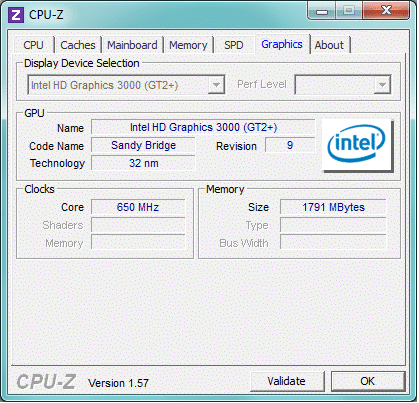Image resolution: width=419 pixels, height=403 pixels.
Task: Open the Mainboard tab
Action: click(132, 45)
